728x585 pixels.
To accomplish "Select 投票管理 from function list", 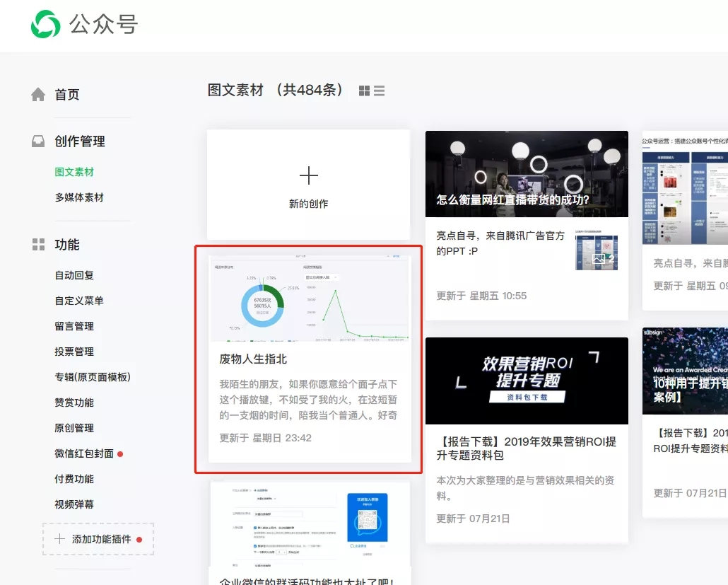I will tap(74, 352).
